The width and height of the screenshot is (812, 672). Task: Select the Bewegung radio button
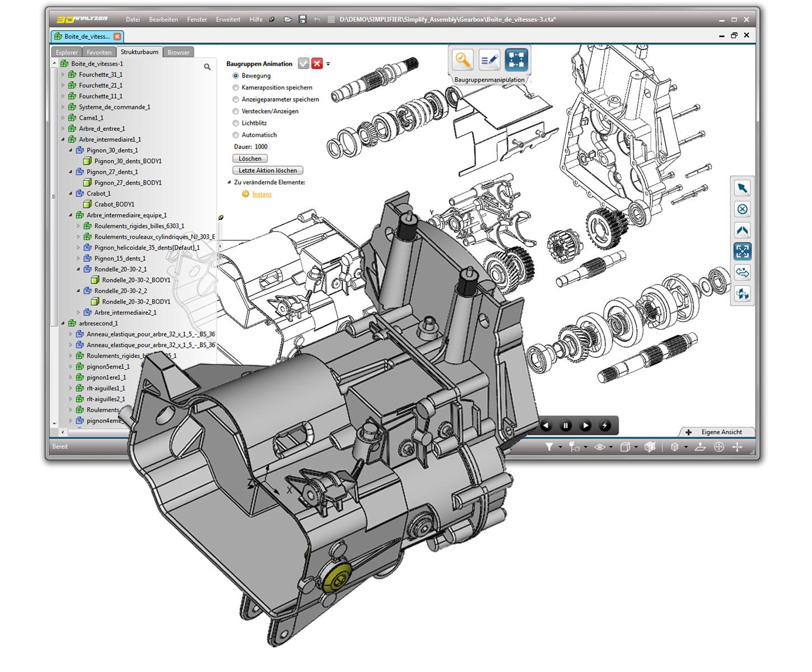click(236, 76)
